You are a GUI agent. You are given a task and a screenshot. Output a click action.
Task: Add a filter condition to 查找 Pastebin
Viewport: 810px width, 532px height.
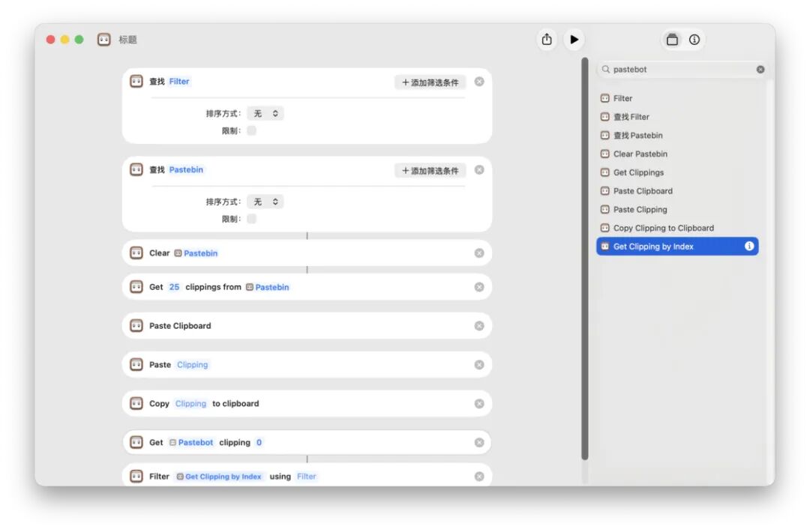430,170
